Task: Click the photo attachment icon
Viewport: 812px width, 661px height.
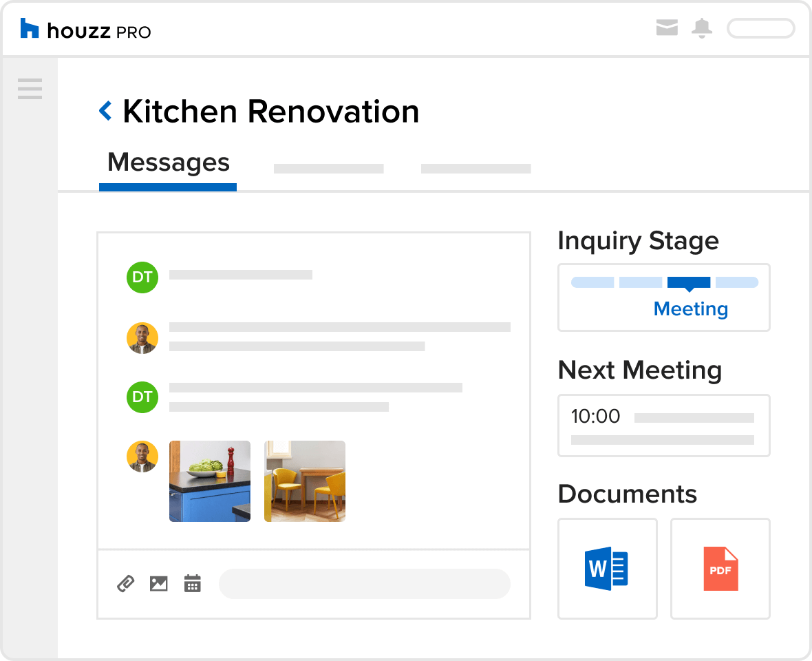Action: (159, 583)
